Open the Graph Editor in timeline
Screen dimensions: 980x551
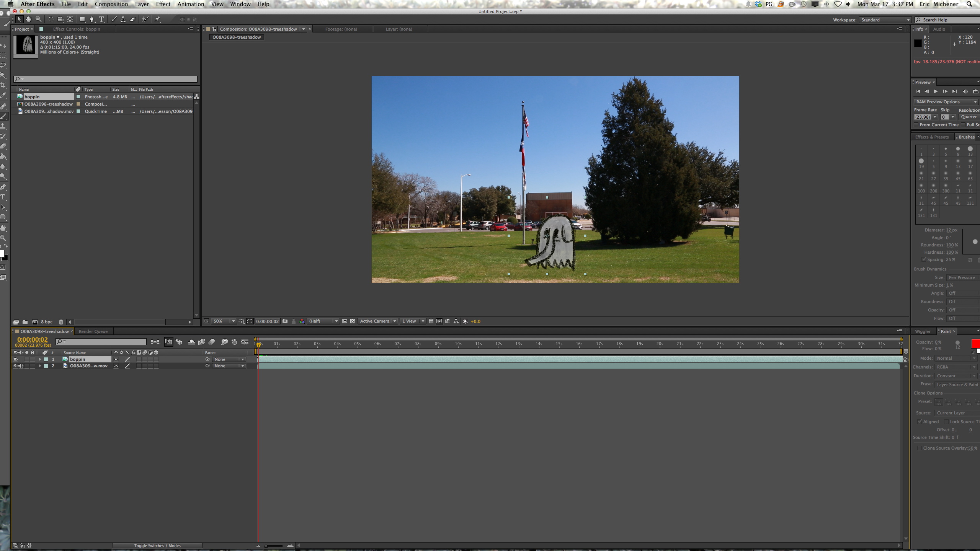click(x=245, y=342)
